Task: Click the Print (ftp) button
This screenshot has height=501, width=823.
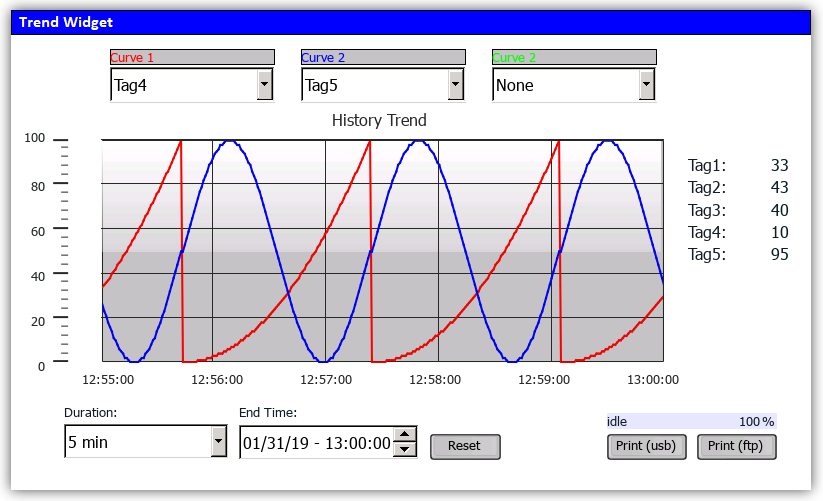Action: click(736, 446)
